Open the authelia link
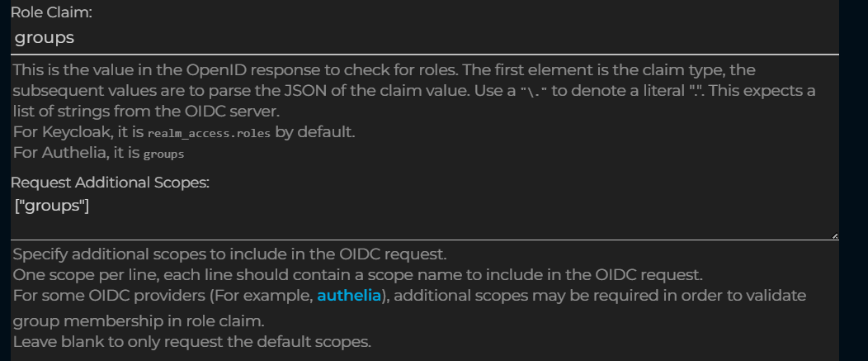868x361 pixels. (x=349, y=296)
